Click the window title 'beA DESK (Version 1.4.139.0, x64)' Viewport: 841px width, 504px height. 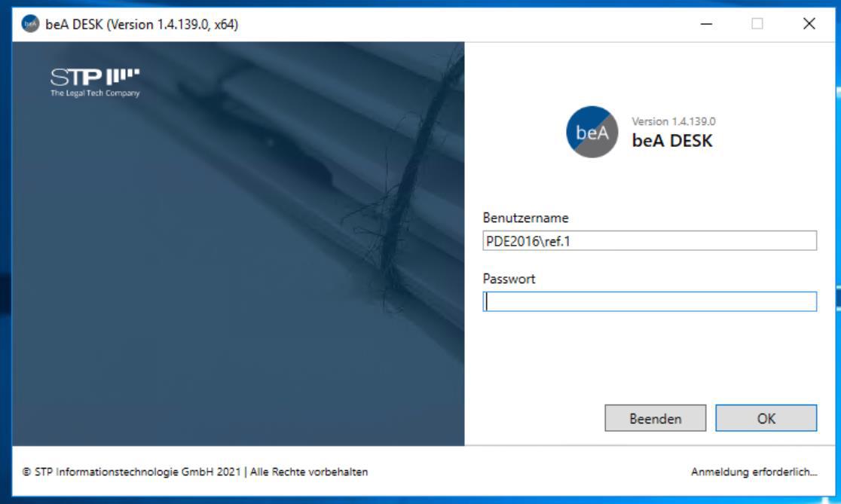(x=142, y=25)
